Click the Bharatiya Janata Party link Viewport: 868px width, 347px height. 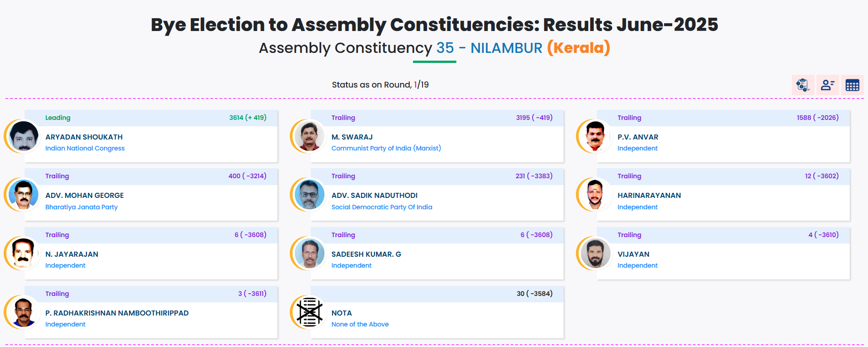pos(81,207)
